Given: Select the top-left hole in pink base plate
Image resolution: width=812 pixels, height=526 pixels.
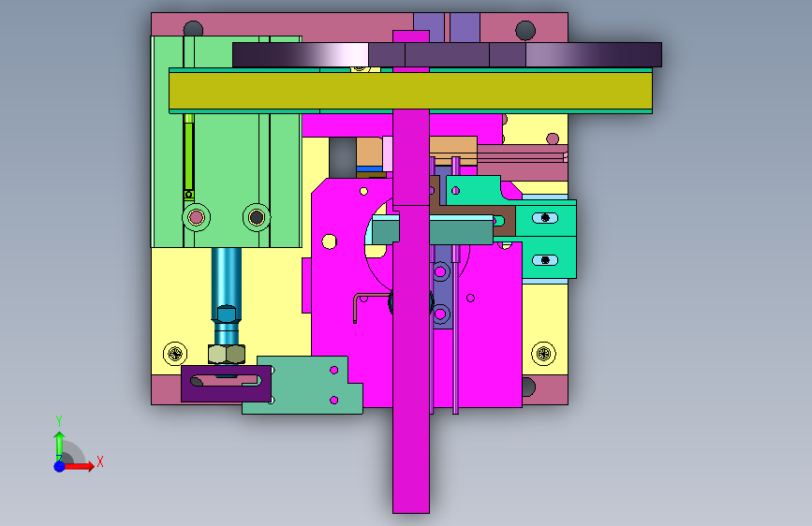Looking at the screenshot, I should coord(193,28).
